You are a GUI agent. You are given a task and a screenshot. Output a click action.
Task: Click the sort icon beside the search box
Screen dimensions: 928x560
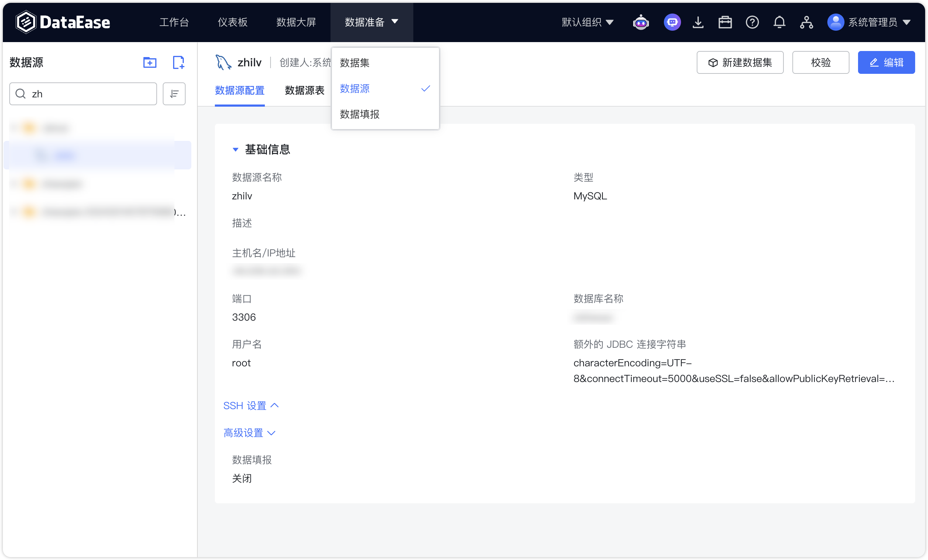pyautogui.click(x=173, y=94)
